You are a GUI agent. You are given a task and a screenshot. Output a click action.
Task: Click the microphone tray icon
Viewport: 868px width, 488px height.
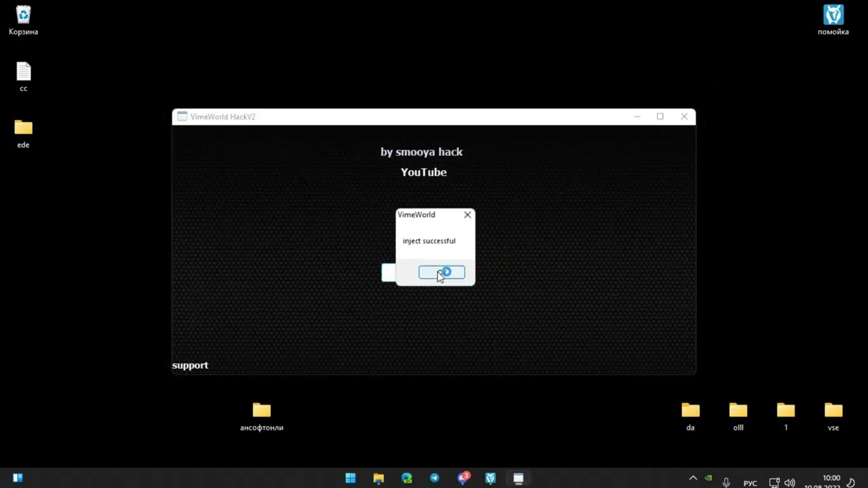pyautogui.click(x=726, y=483)
